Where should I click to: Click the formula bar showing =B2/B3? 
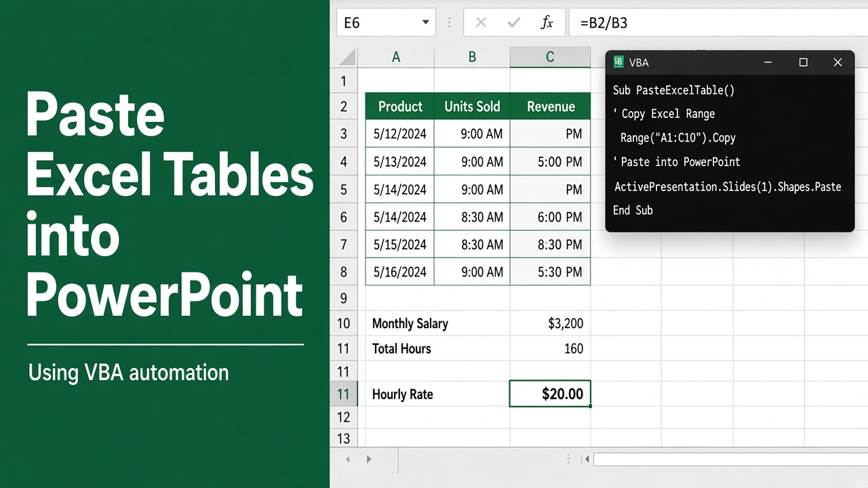pyautogui.click(x=718, y=22)
